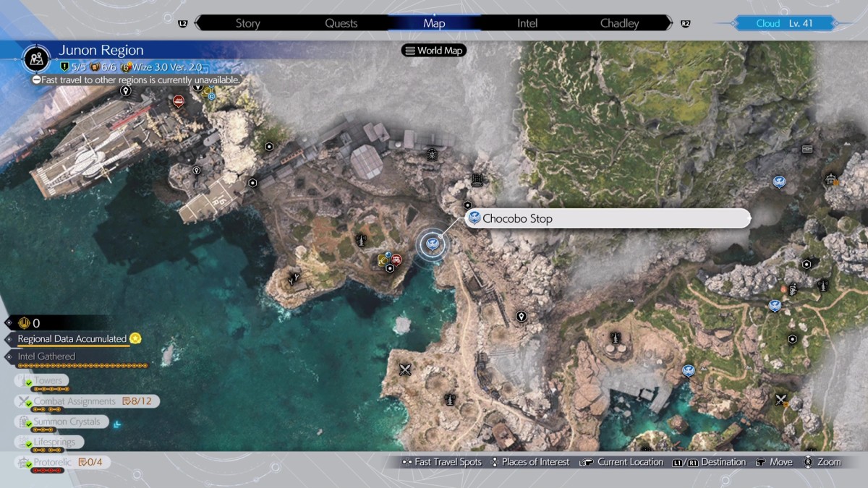Viewport: 868px width, 488px height.
Task: Open the World Map view
Action: 434,51
